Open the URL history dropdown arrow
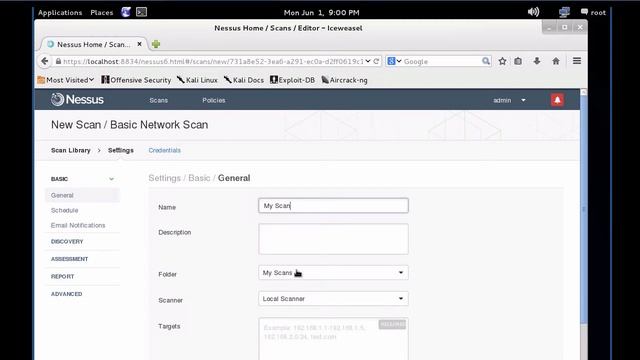This screenshot has height=360, width=640. pos(368,61)
